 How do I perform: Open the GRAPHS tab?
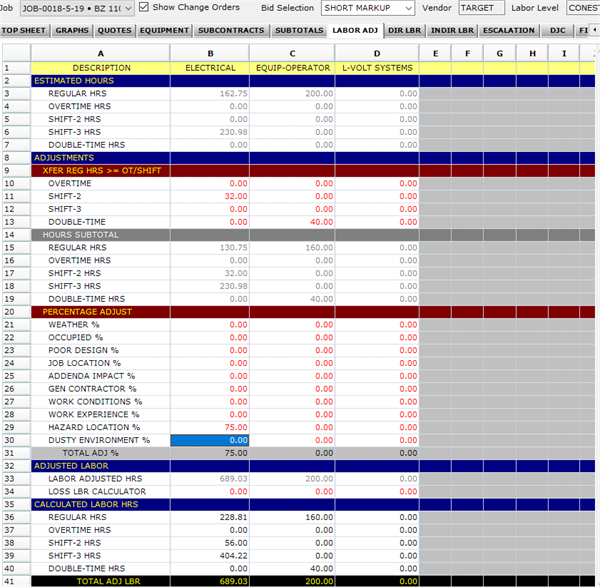(72, 30)
